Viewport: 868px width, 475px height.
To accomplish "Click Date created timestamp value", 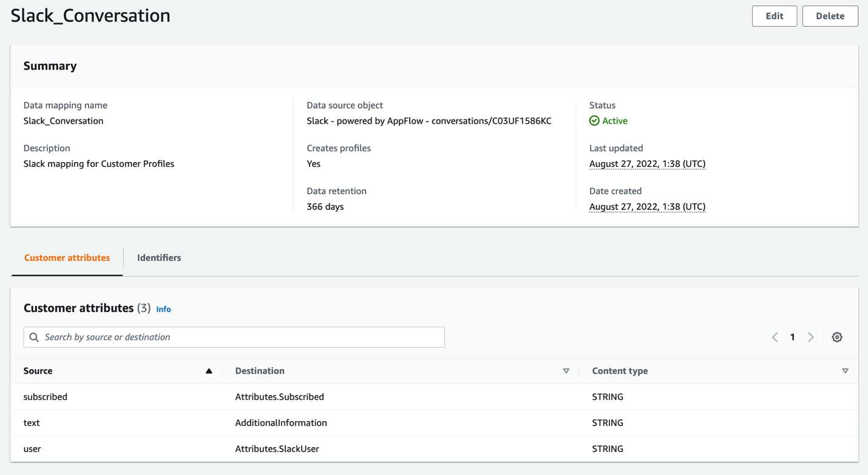I will click(647, 207).
